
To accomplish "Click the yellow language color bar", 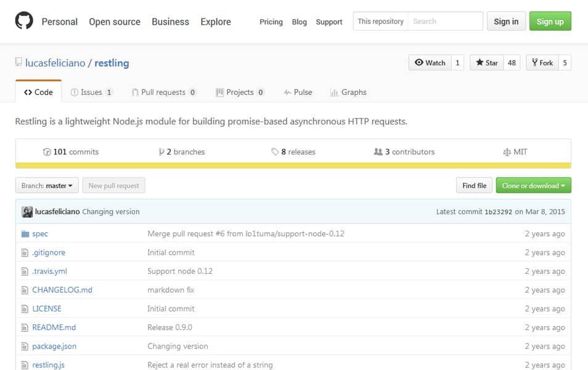I will click(x=293, y=165).
